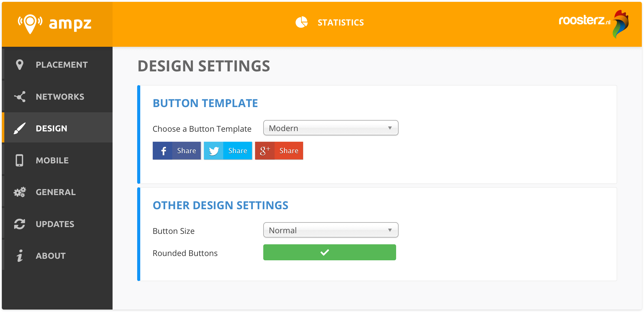Open the Button Template dropdown
This screenshot has height=312, width=644.
point(331,128)
